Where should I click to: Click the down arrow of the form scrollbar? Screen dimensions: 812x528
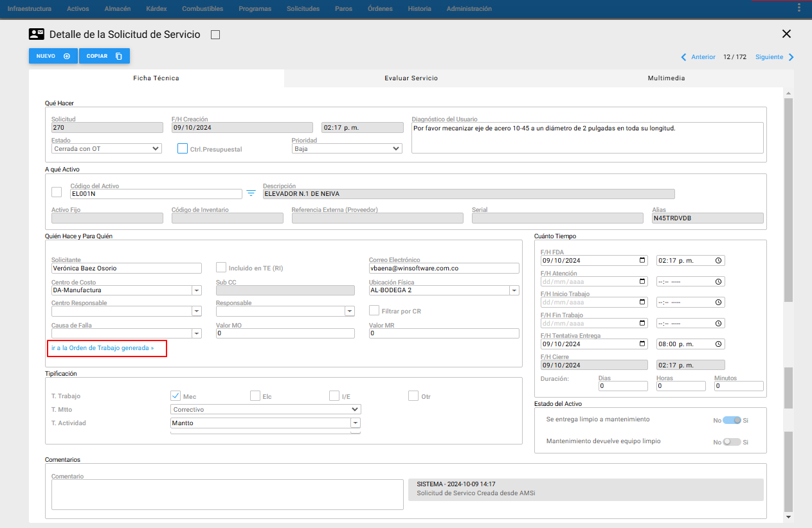click(x=788, y=516)
